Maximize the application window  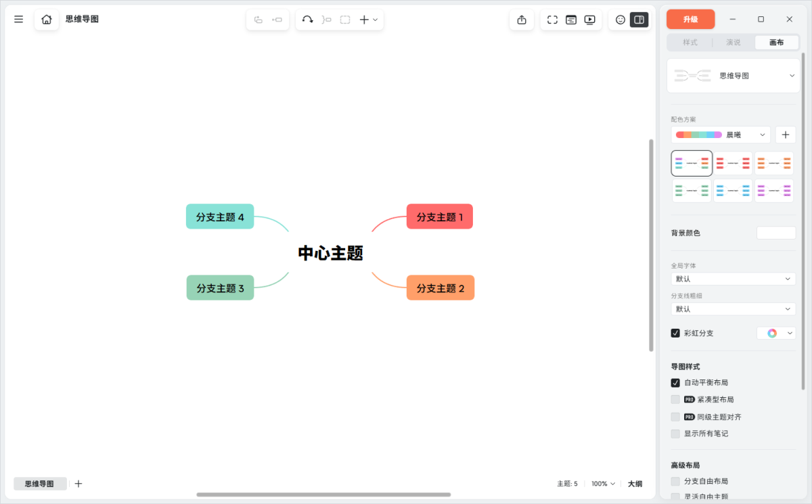[761, 19]
